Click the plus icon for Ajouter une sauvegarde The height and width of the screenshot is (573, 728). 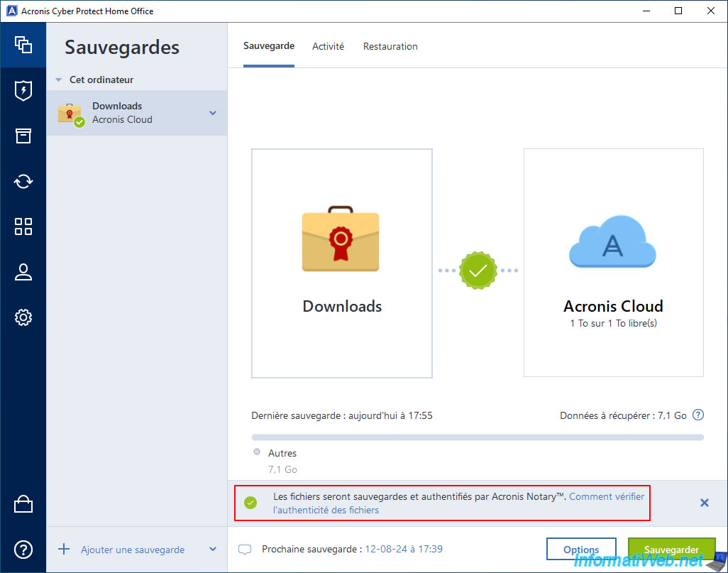tap(64, 550)
